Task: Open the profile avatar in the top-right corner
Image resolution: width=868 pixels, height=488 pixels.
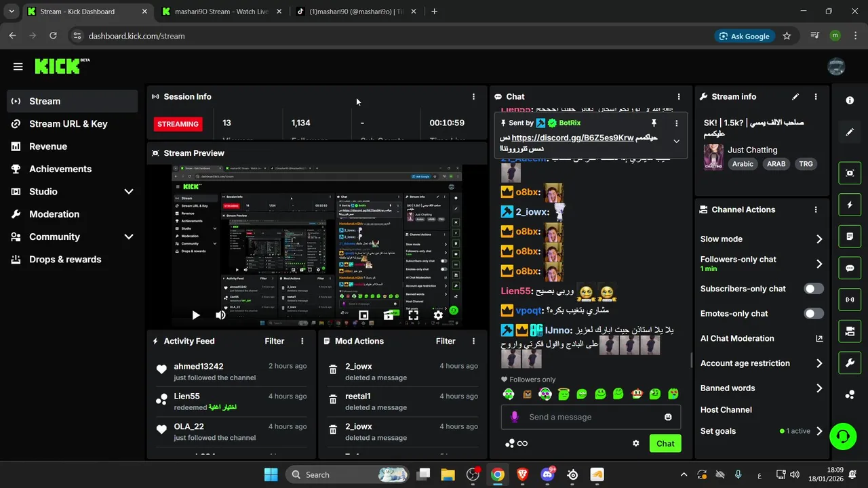Action: tap(836, 66)
